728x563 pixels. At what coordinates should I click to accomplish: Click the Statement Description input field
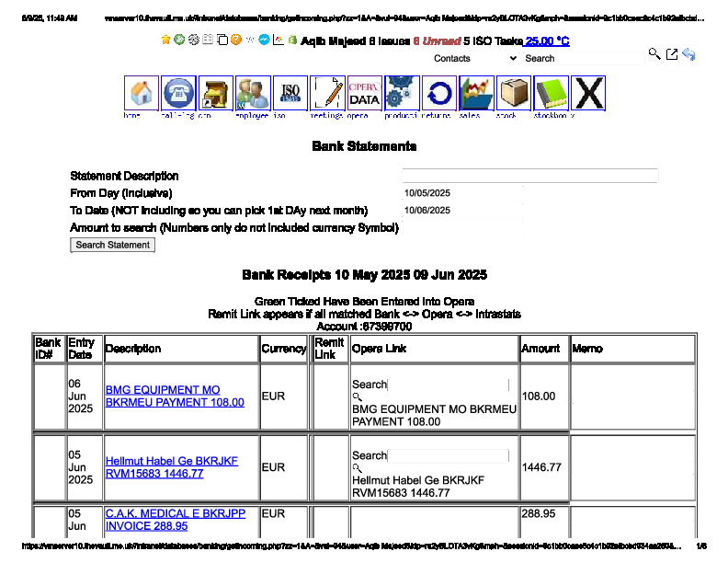coord(529,176)
